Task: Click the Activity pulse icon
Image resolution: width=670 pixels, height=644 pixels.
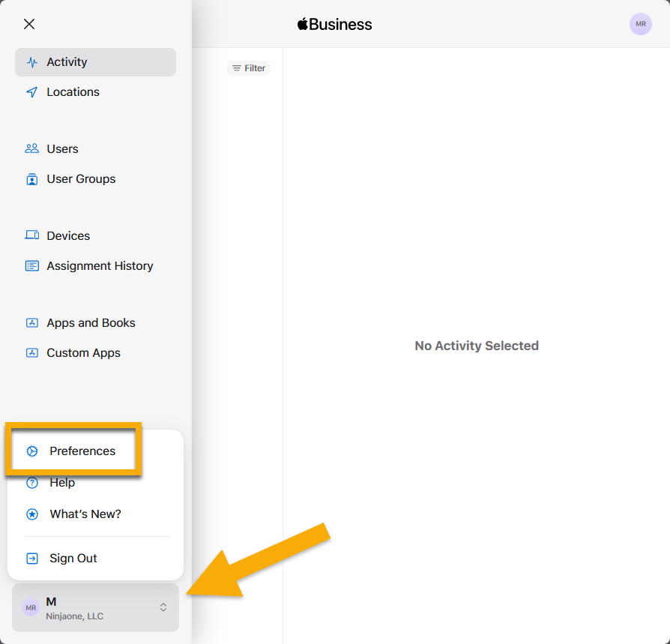Action: click(x=31, y=62)
